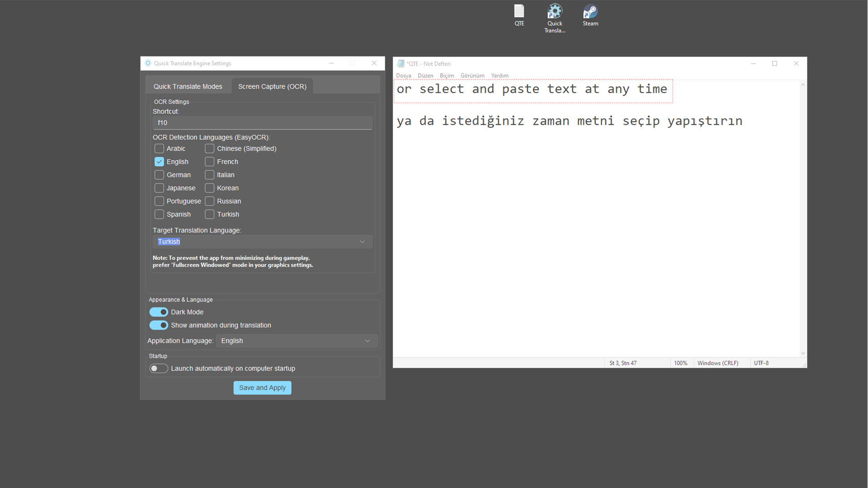This screenshot has height=488, width=868.
Task: Open the Biçim menu in Notepad
Action: [447, 75]
